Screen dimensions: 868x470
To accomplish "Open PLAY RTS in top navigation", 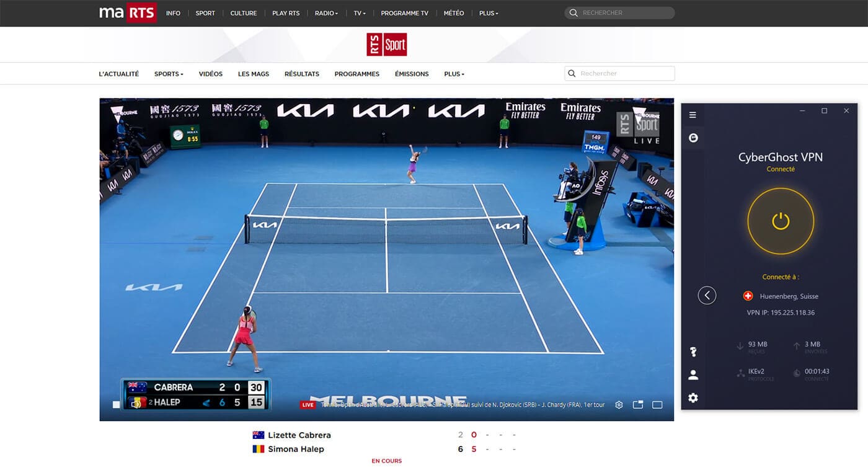I will pyautogui.click(x=286, y=13).
